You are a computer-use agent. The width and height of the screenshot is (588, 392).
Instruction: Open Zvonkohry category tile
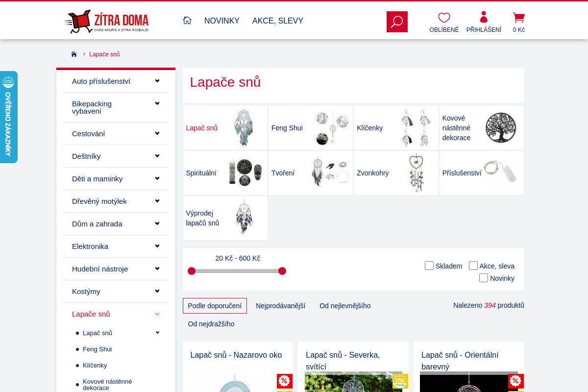(396, 173)
